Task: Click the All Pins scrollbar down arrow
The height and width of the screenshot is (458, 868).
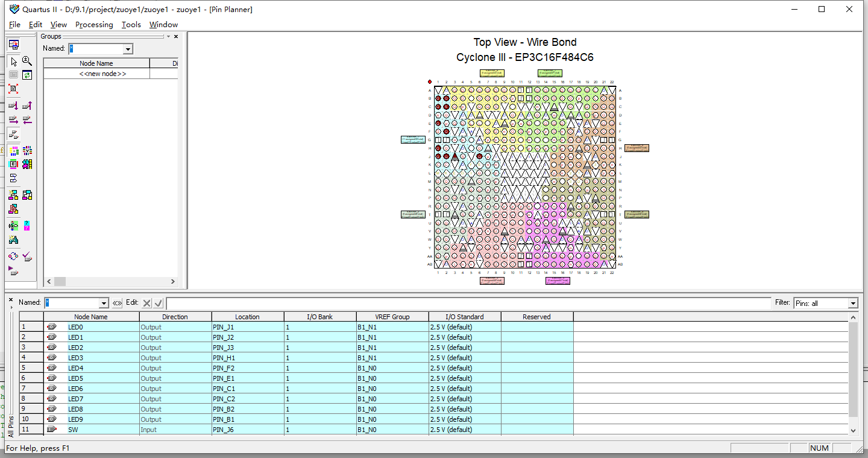Action: [853, 430]
